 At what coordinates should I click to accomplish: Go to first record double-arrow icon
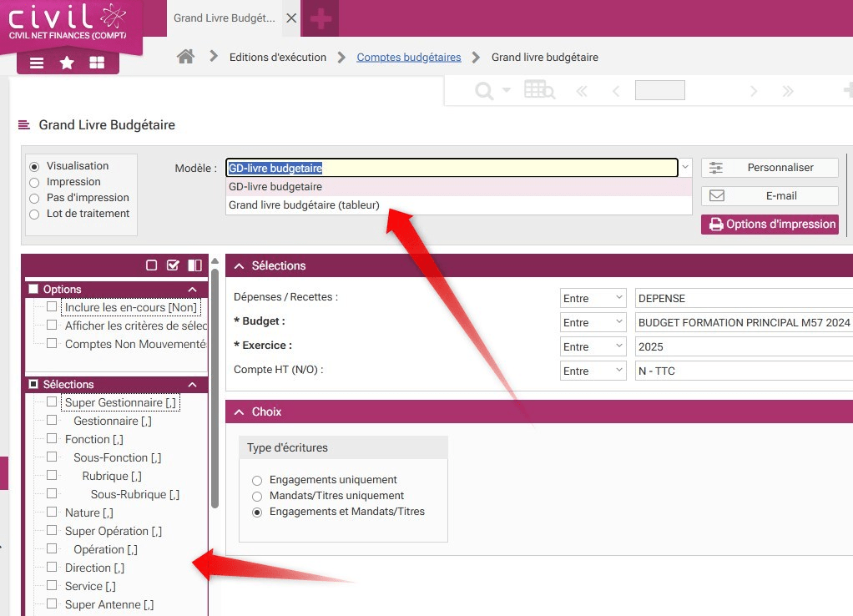coord(582,91)
